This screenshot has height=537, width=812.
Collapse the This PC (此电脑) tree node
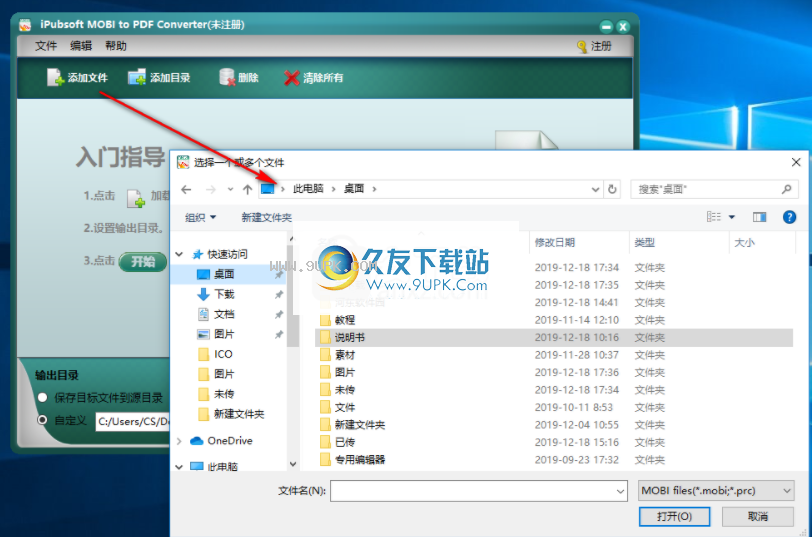(x=179, y=467)
